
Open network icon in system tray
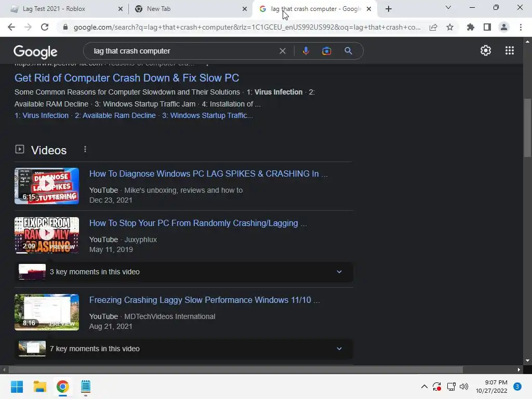(451, 387)
